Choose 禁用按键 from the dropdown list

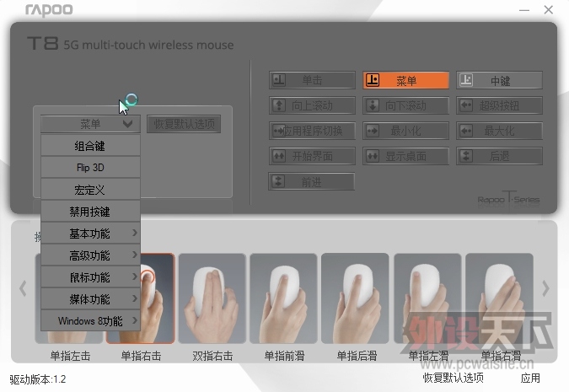(x=90, y=212)
